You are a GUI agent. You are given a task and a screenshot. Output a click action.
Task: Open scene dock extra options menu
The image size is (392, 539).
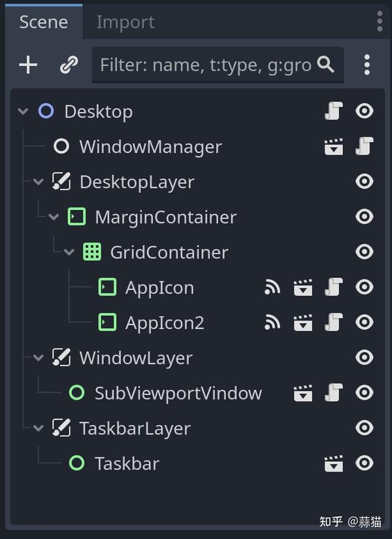(367, 65)
